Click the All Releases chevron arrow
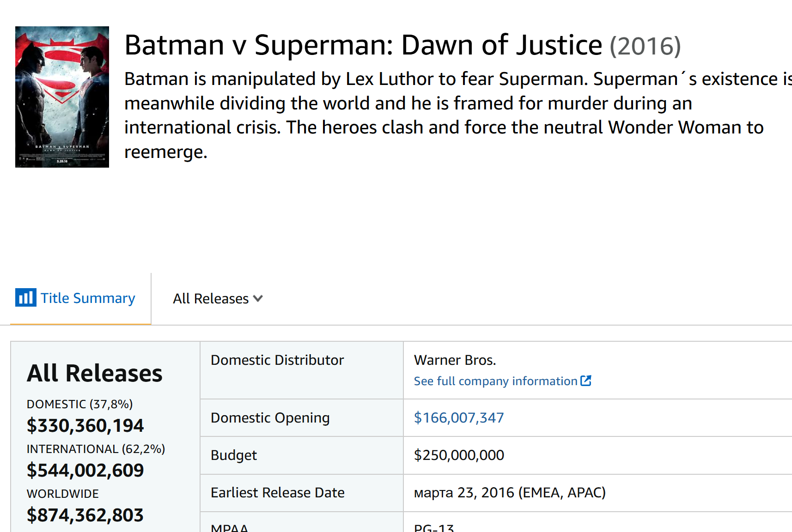The image size is (792, 532). (x=258, y=299)
